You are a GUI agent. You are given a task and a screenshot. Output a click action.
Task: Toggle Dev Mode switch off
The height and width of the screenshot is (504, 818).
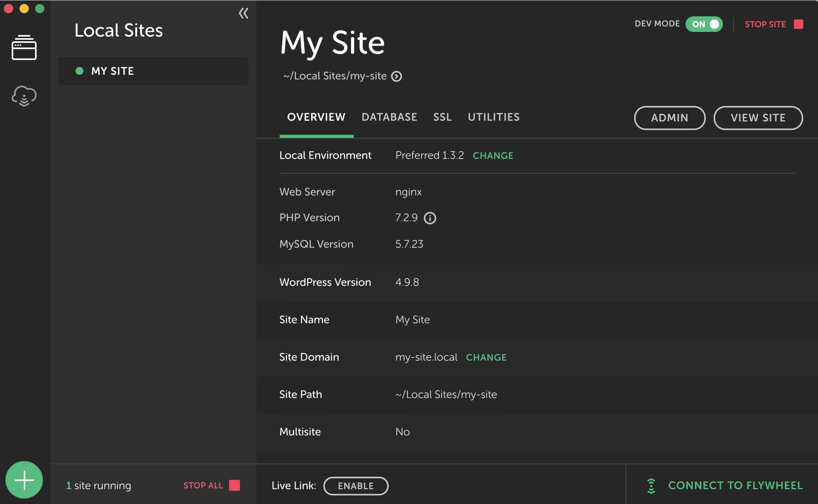pyautogui.click(x=704, y=24)
